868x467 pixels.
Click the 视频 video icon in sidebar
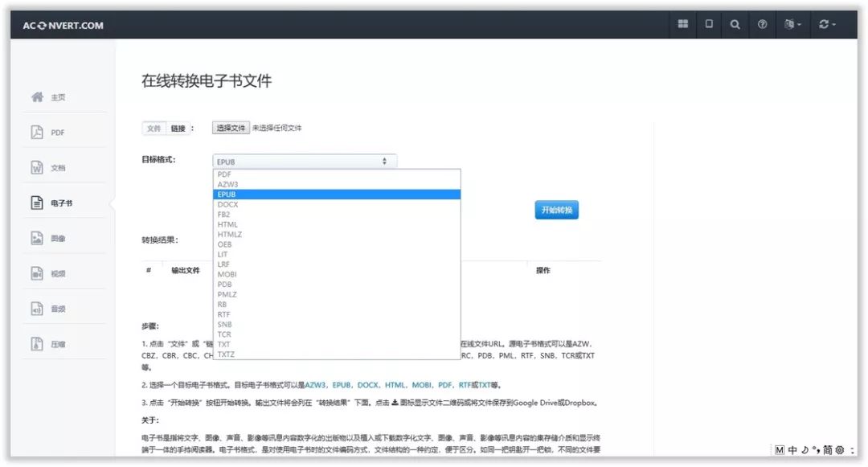[36, 273]
